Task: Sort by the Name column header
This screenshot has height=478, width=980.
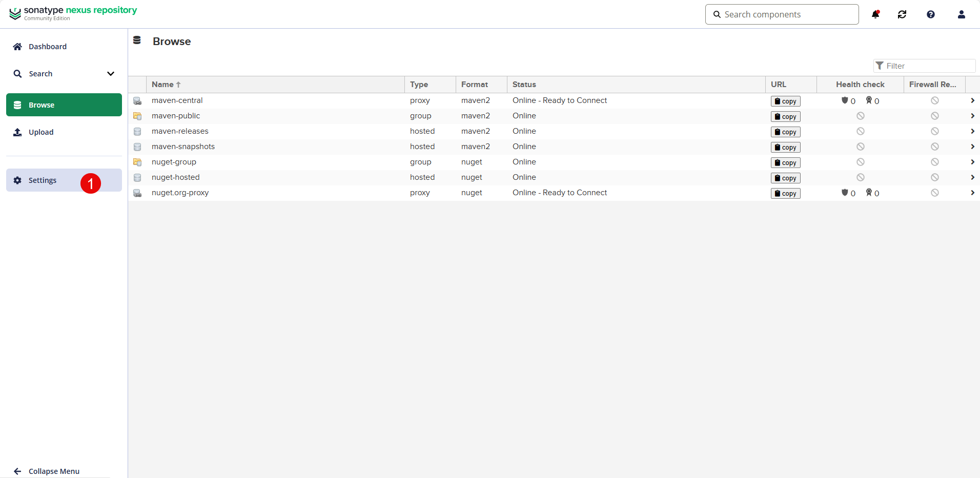Action: 163,85
